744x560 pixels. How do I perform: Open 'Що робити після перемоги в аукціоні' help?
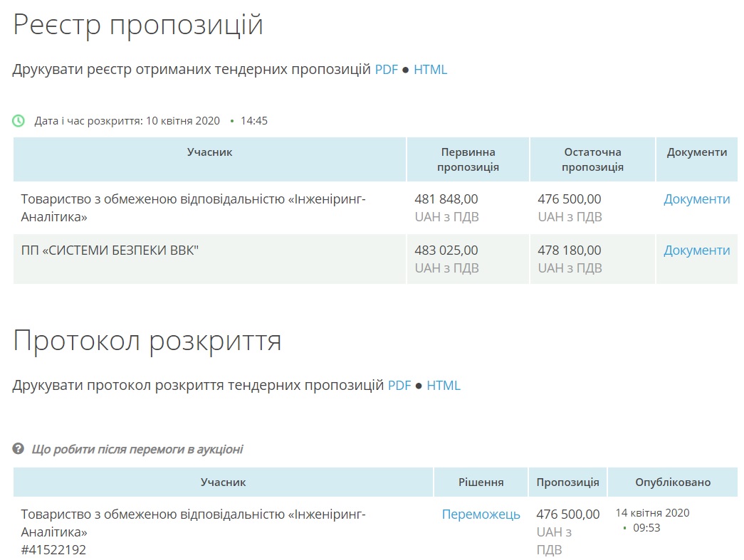(x=137, y=449)
